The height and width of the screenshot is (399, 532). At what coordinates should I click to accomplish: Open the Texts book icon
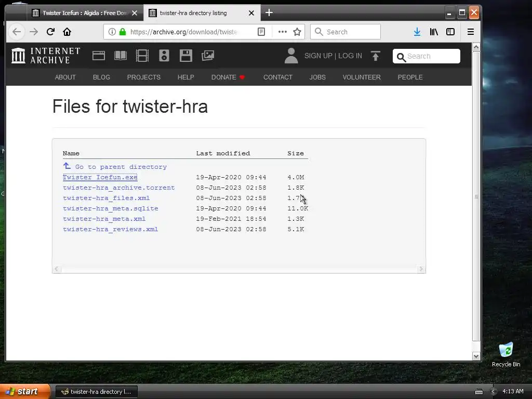[121, 56]
